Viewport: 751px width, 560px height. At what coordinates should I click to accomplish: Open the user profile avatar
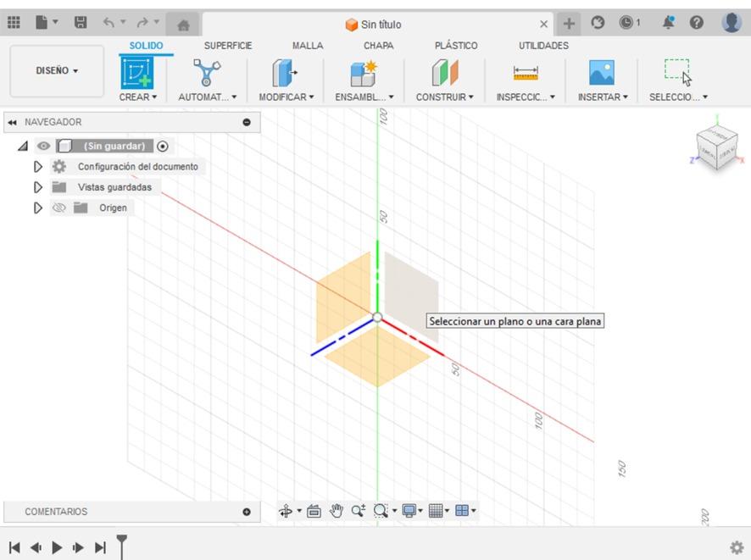pos(732,23)
